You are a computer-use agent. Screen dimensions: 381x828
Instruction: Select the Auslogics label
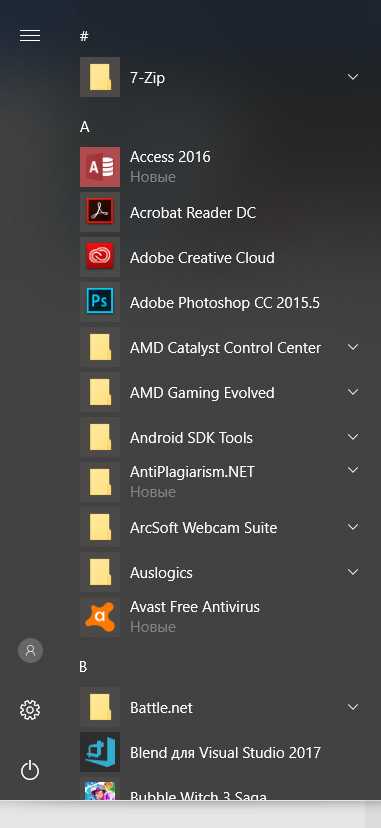[161, 573]
